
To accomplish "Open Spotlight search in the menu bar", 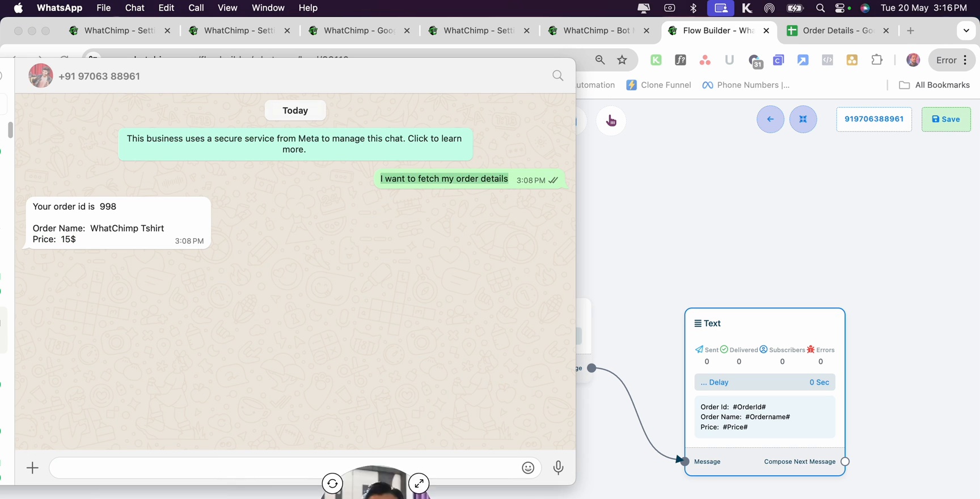I will pos(820,8).
